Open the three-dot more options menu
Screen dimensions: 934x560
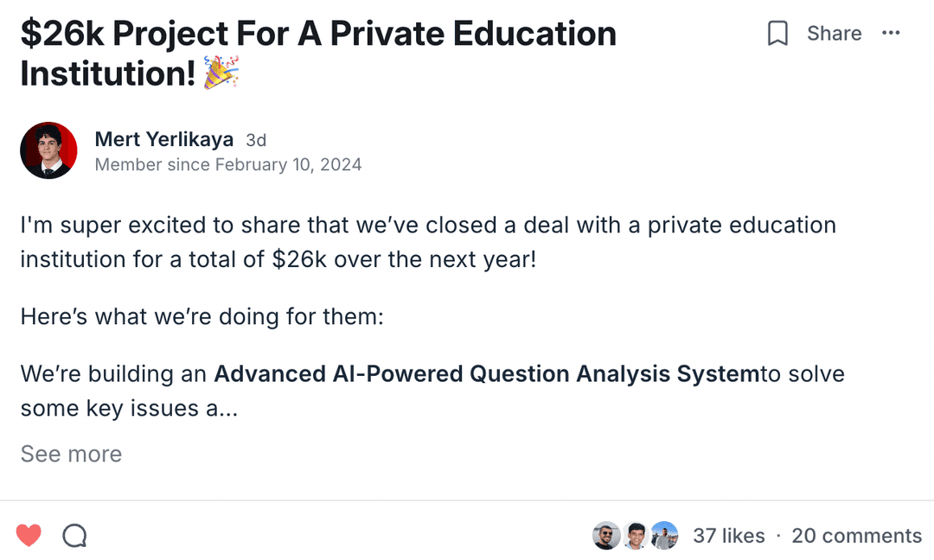pos(891,34)
